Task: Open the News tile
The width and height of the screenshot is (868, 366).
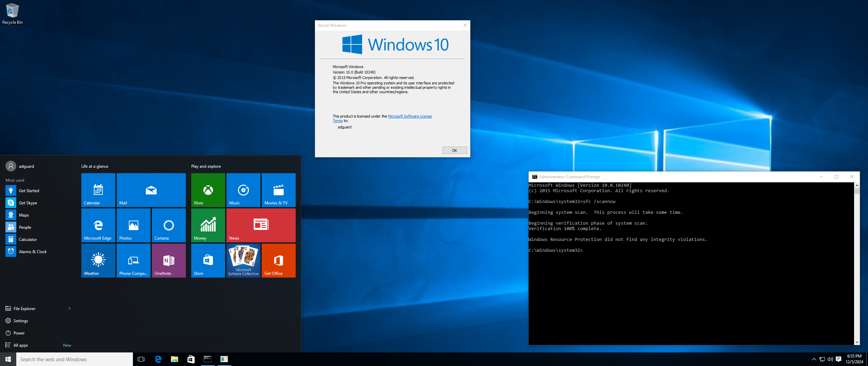Action: click(261, 225)
